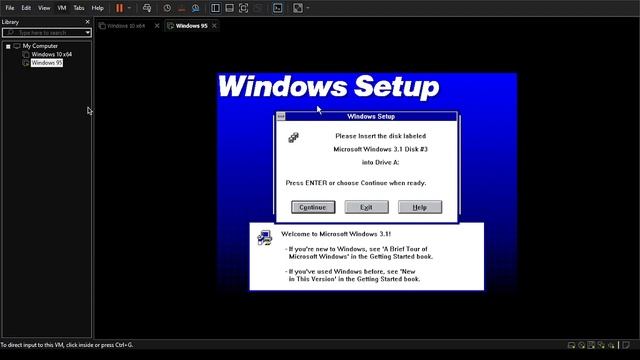Click the stretch guest display icon
The height and width of the screenshot is (360, 640).
tap(298, 8)
